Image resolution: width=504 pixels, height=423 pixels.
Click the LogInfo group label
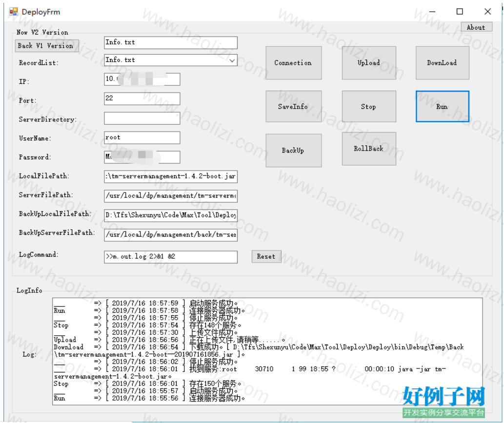(29, 291)
